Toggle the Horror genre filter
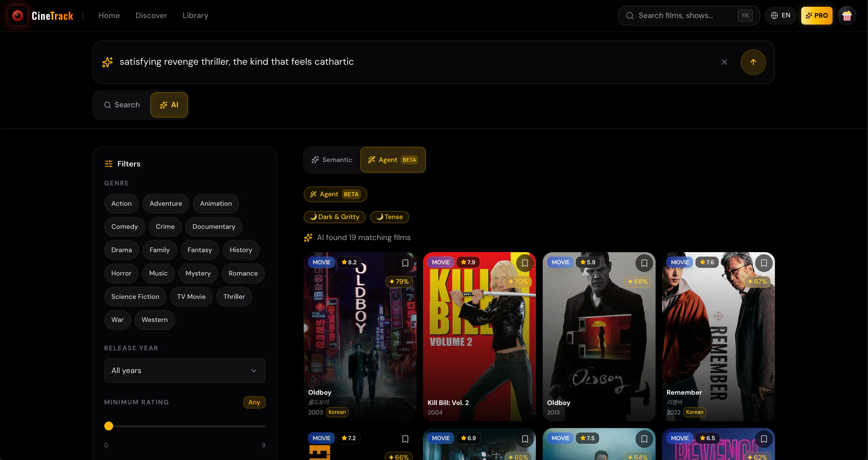Viewport: 868px width, 460px height. pyautogui.click(x=121, y=273)
